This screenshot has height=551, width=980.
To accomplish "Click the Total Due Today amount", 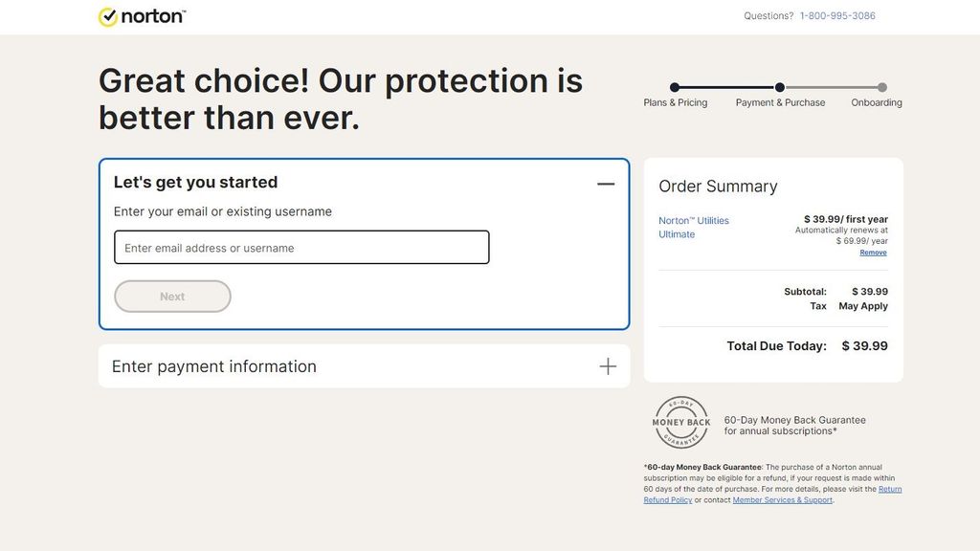I will tap(864, 345).
